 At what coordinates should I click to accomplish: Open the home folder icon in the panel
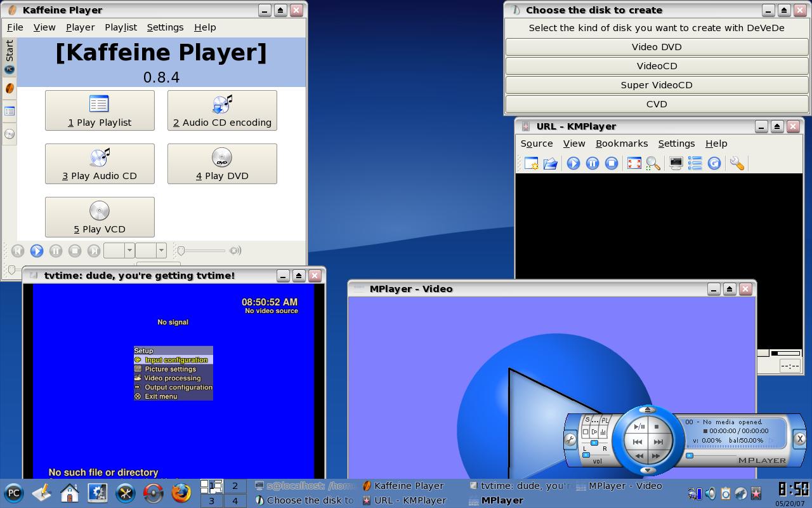[x=69, y=493]
